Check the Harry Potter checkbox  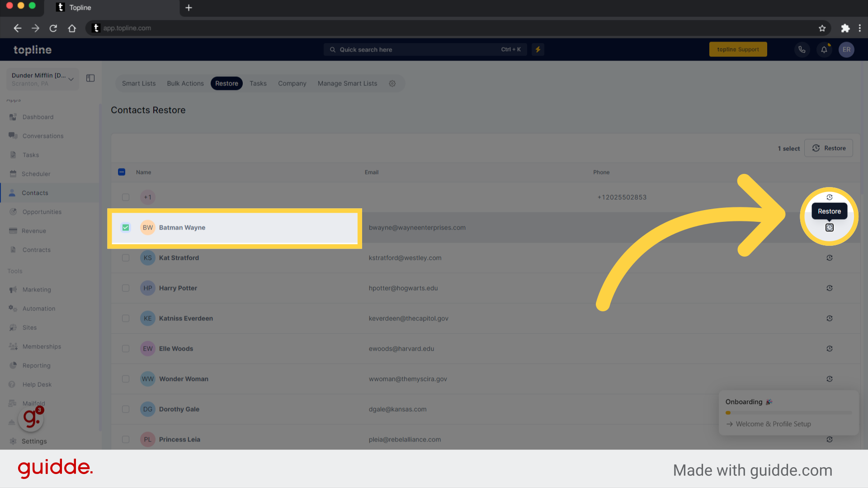click(x=126, y=288)
